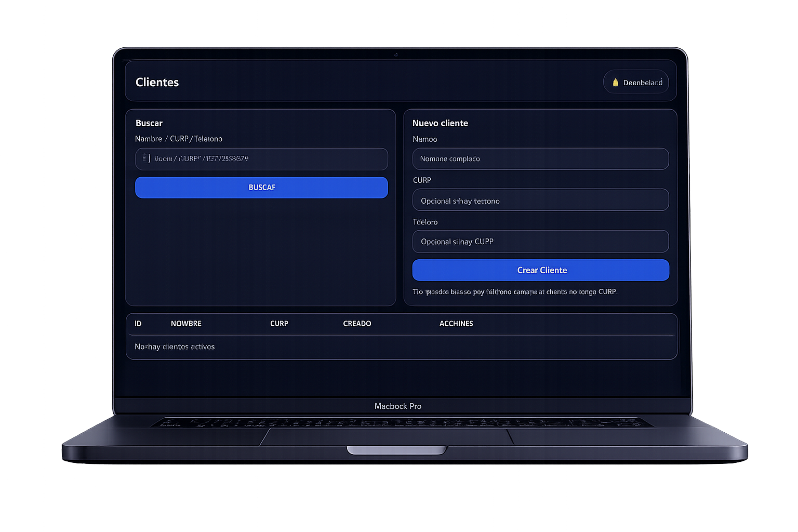Image resolution: width=798 pixels, height=532 pixels.
Task: Click the laptop webcam above the screen
Action: [396, 55]
